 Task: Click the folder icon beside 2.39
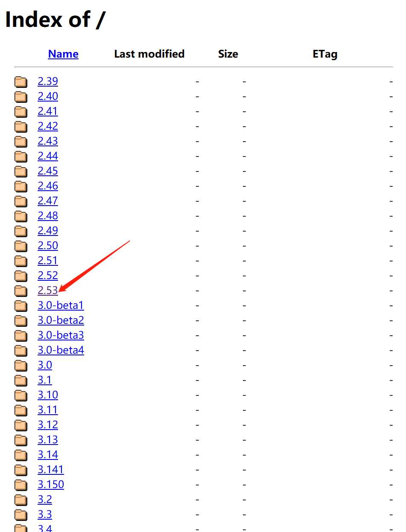point(21,81)
